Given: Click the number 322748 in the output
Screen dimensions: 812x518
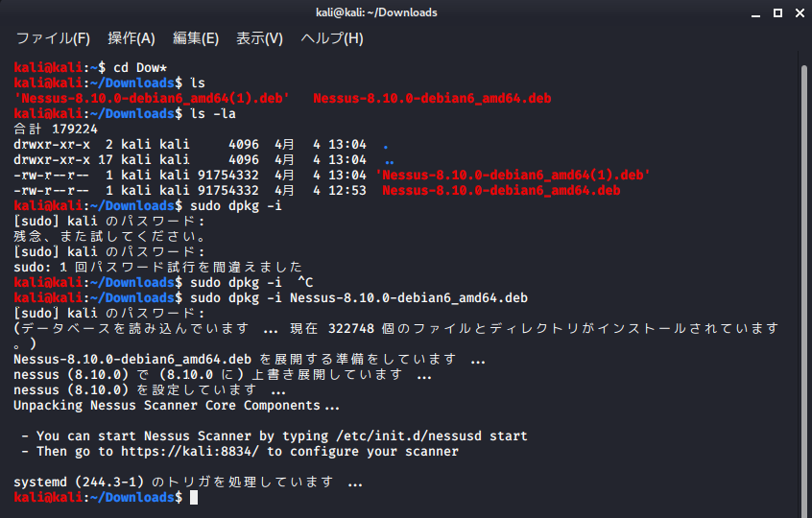Looking at the screenshot, I should pos(351,329).
